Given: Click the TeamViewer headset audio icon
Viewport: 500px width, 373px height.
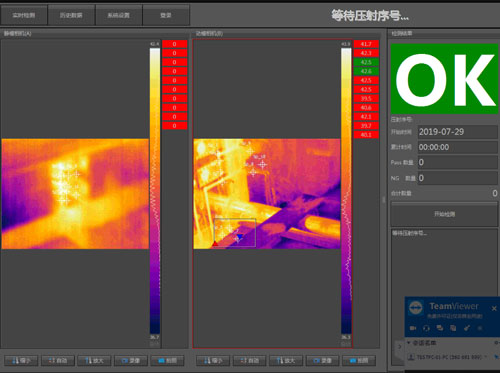Looking at the screenshot, I should click(x=426, y=328).
